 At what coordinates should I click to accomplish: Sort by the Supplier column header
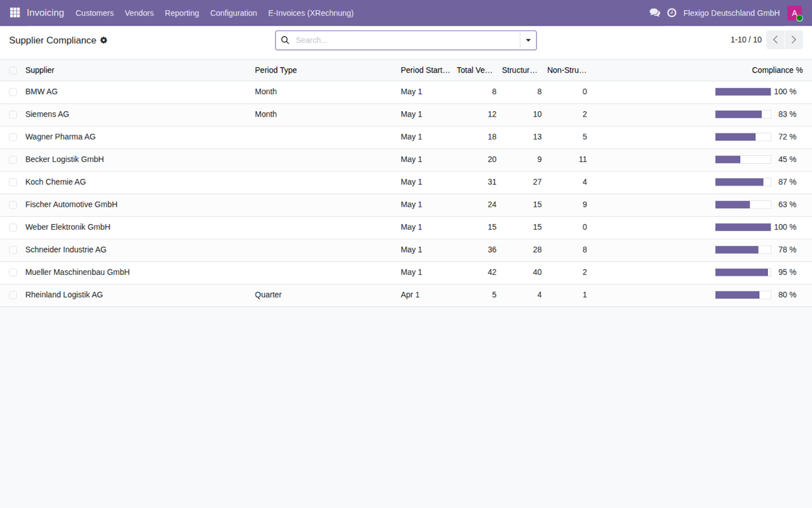click(x=40, y=70)
